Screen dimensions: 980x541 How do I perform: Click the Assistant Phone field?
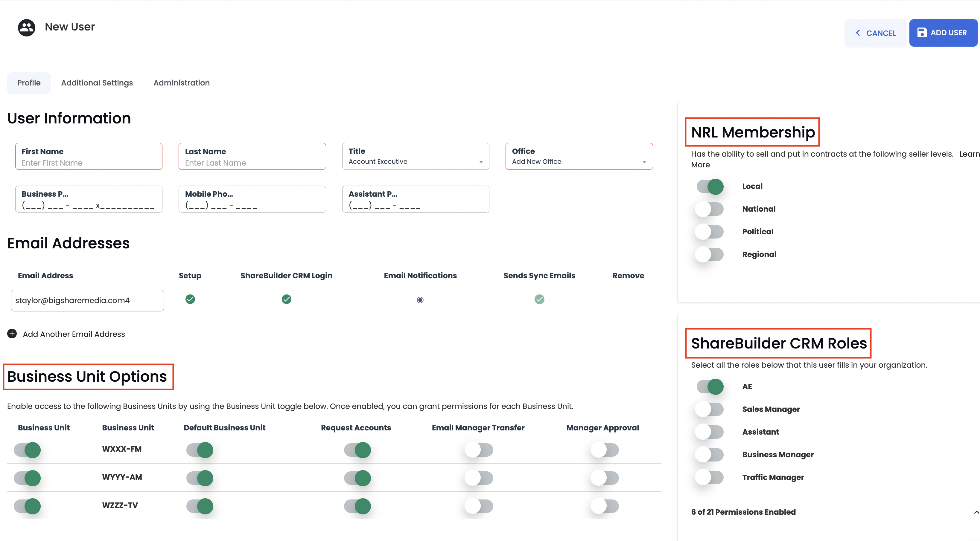(x=416, y=199)
